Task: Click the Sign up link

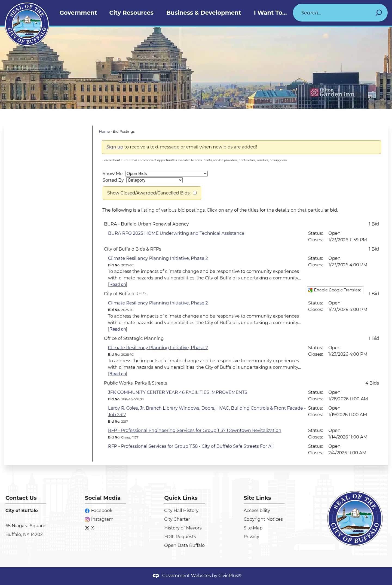Action: pyautogui.click(x=115, y=147)
